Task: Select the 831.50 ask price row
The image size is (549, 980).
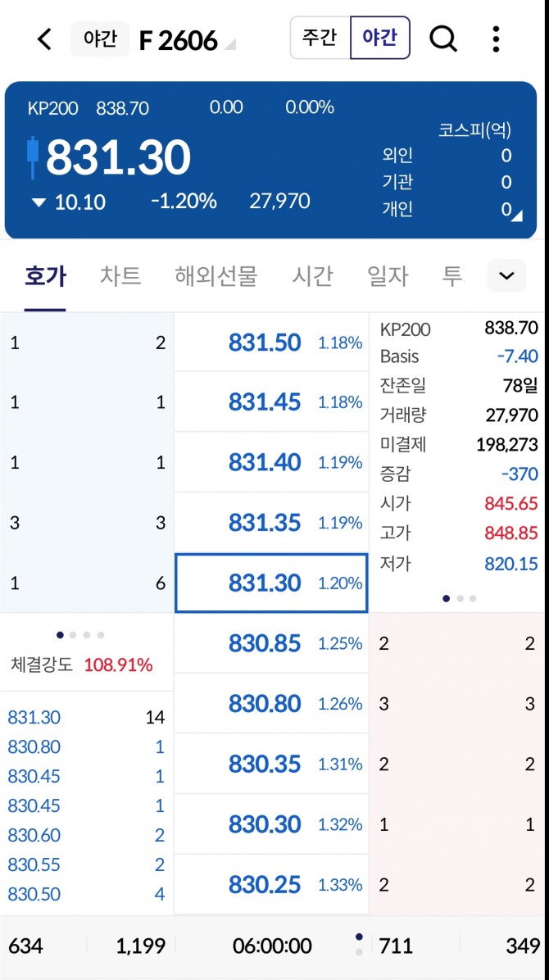Action: [271, 343]
